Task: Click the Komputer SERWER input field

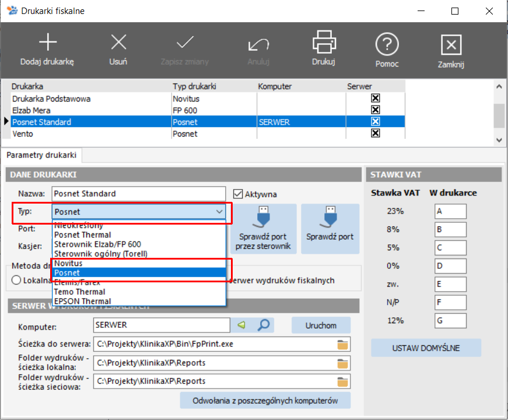Action: coord(162,325)
